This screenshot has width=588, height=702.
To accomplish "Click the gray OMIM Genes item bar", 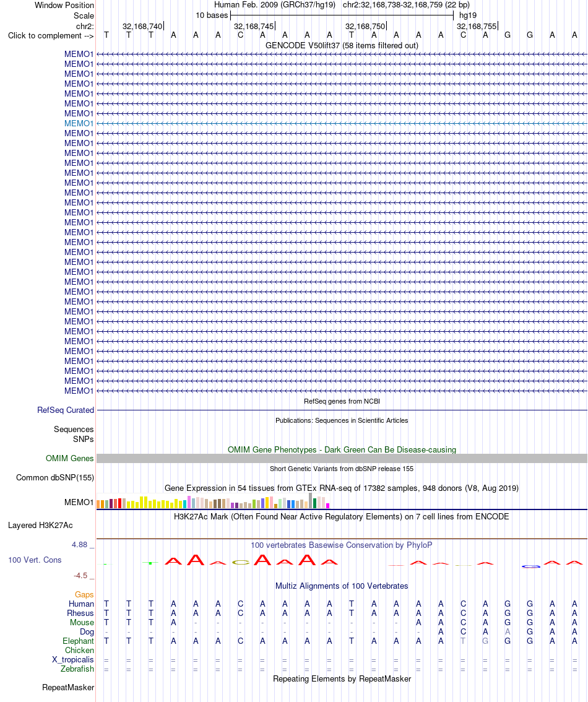I will coord(342,459).
